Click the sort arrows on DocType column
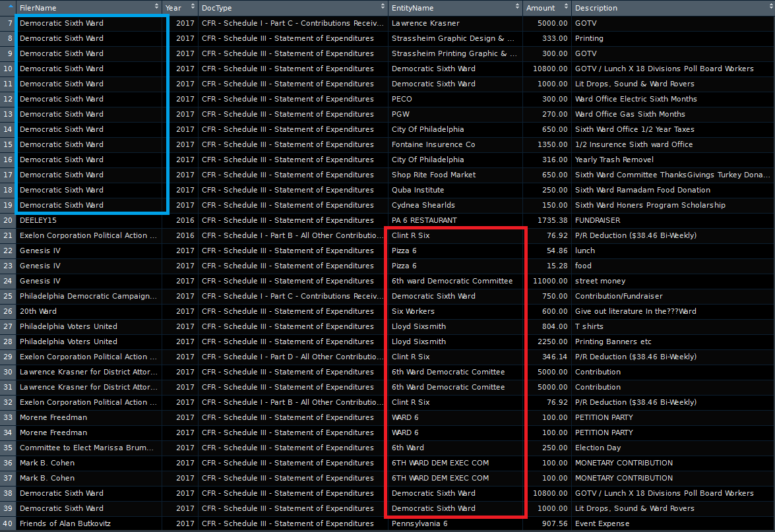 tap(382, 8)
